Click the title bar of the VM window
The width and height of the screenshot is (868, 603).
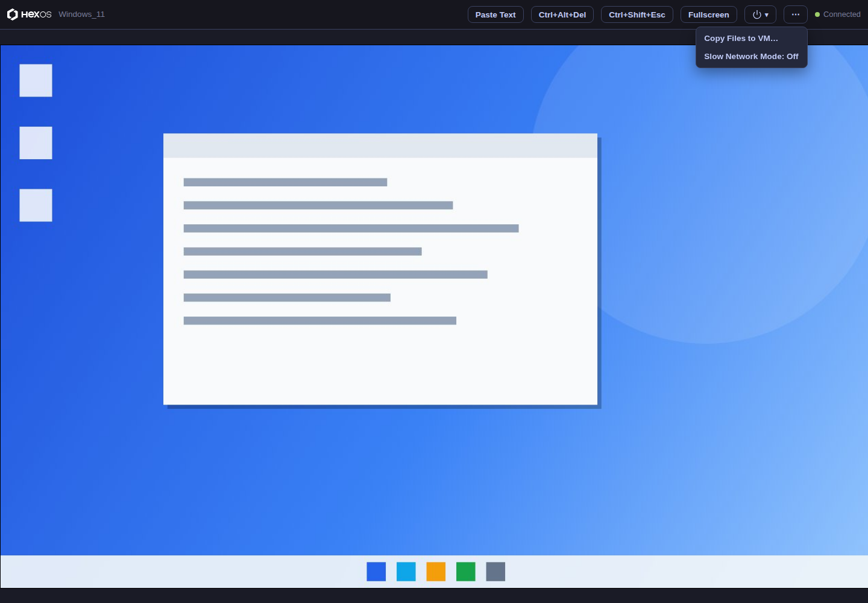[x=380, y=145]
